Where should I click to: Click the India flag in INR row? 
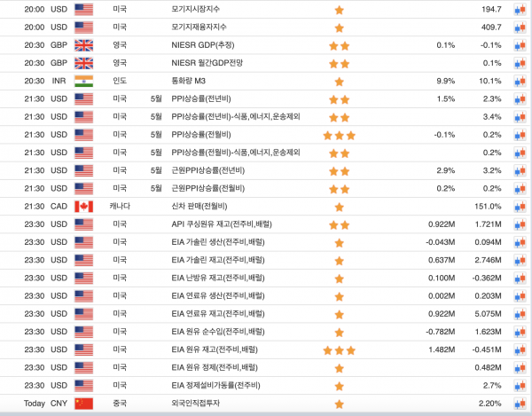click(83, 81)
